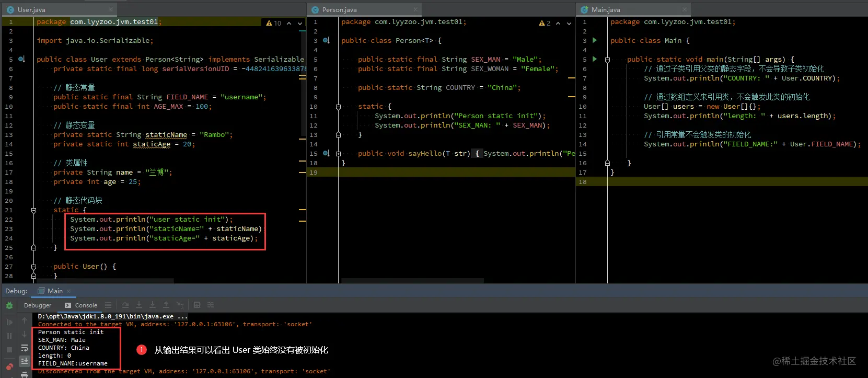Run the main method from gutter arrow

tap(595, 59)
